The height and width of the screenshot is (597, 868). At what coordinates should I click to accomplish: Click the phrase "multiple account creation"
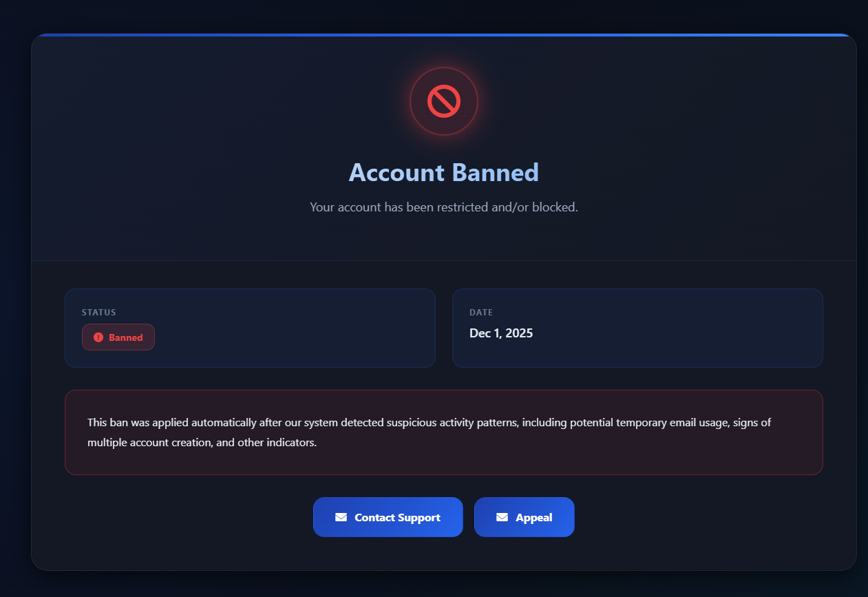click(x=149, y=442)
